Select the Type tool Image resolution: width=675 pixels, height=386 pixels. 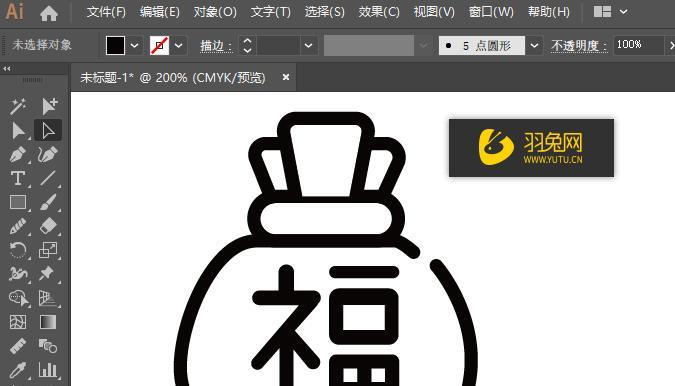pyautogui.click(x=18, y=178)
